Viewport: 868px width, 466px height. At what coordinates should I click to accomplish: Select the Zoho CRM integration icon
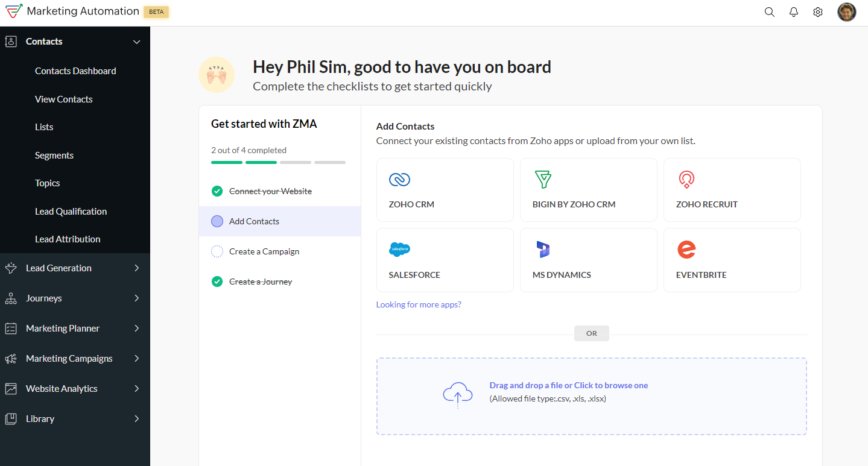399,179
